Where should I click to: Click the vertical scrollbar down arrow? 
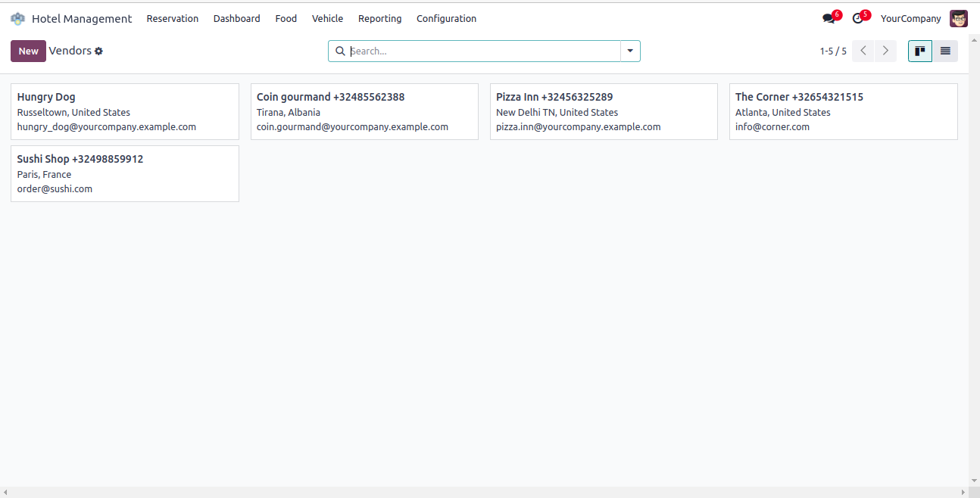click(974, 481)
